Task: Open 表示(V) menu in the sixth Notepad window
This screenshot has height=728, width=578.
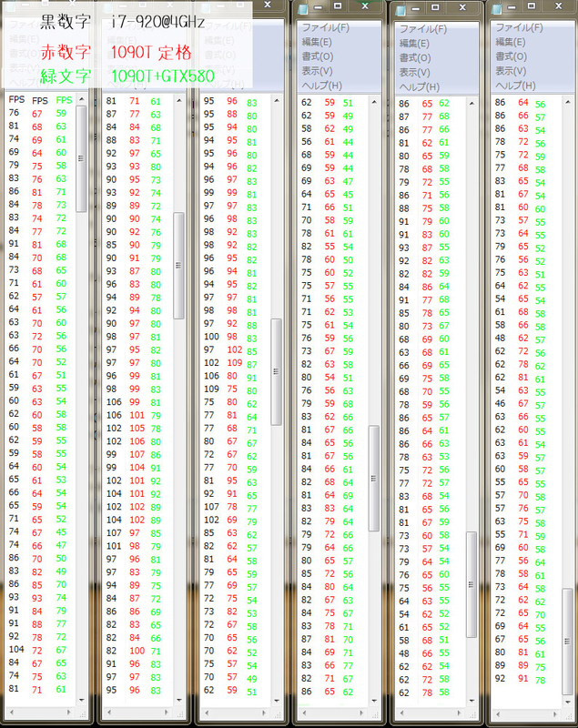Action: pyautogui.click(x=511, y=71)
